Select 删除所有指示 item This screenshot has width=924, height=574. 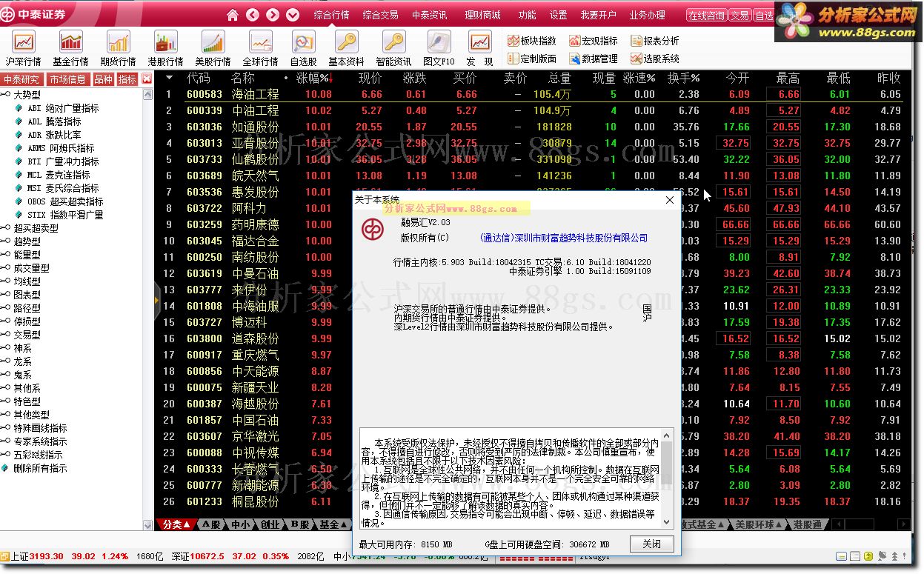point(40,468)
